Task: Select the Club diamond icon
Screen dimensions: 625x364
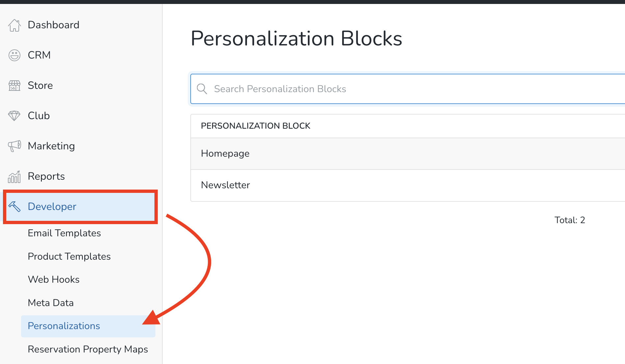Action: coord(14,116)
